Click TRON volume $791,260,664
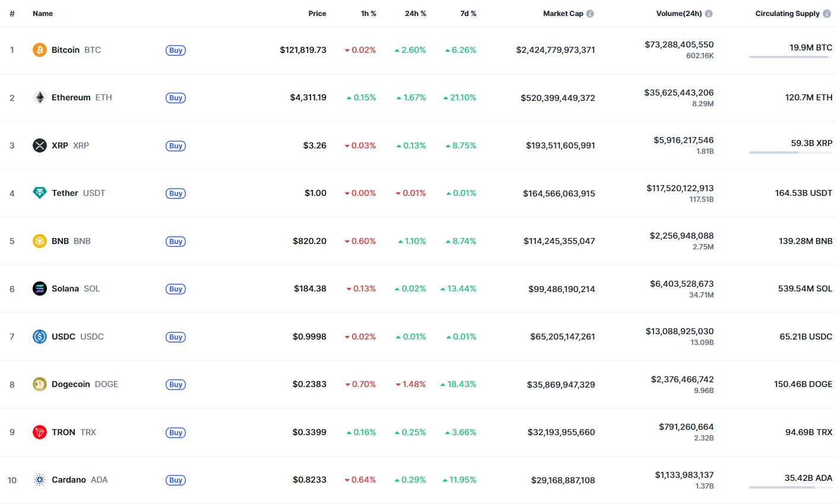The image size is (837, 504). (x=686, y=427)
